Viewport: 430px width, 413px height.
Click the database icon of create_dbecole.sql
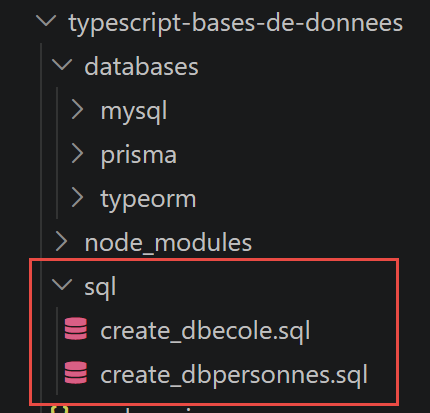tap(76, 329)
